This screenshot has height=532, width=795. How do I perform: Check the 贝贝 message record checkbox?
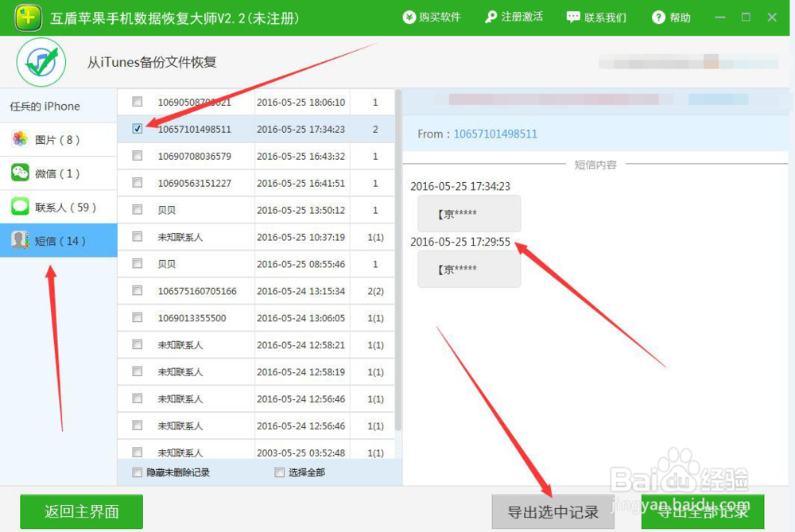[137, 210]
